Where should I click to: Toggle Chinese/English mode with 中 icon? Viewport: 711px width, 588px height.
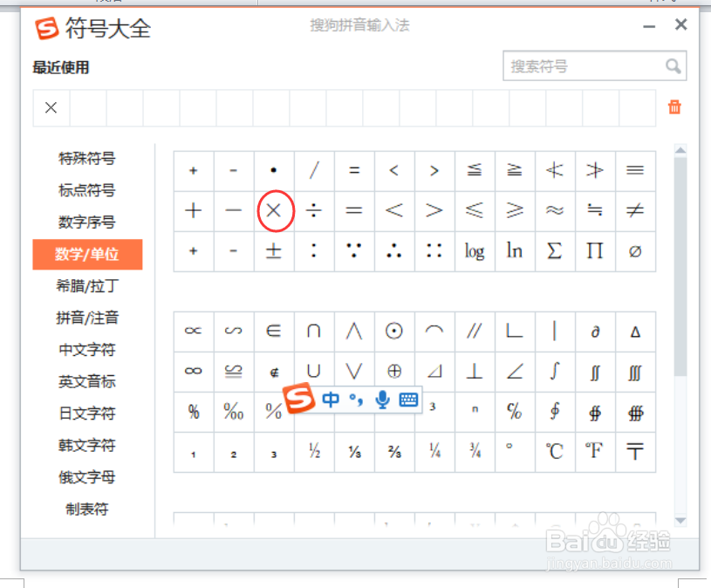coord(330,400)
